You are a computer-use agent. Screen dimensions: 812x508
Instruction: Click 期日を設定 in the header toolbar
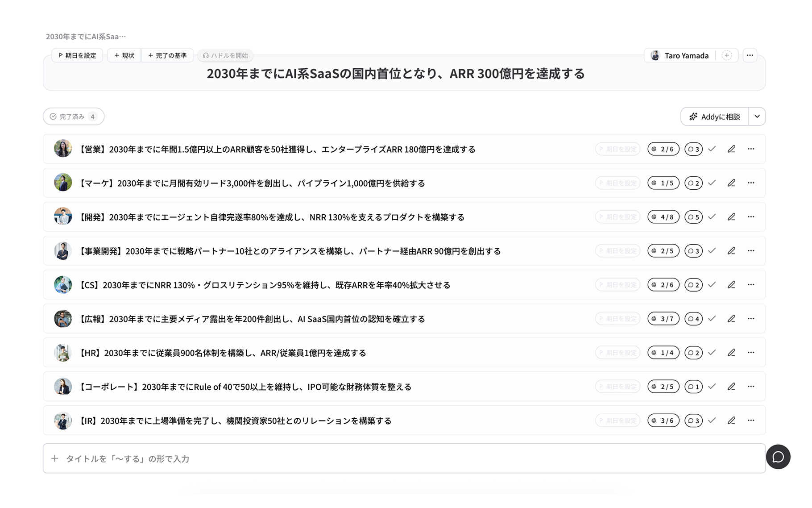[77, 55]
